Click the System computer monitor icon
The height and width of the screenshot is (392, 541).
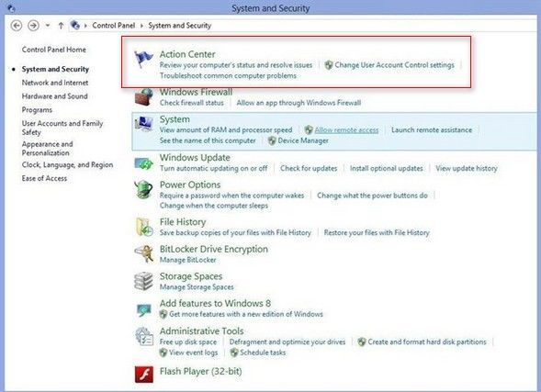coord(144,124)
